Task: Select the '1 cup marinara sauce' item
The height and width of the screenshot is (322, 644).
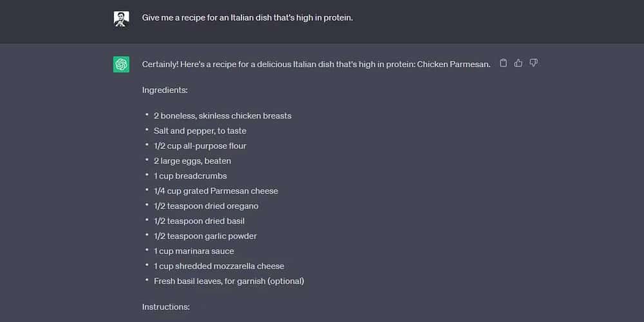Action: pos(194,251)
